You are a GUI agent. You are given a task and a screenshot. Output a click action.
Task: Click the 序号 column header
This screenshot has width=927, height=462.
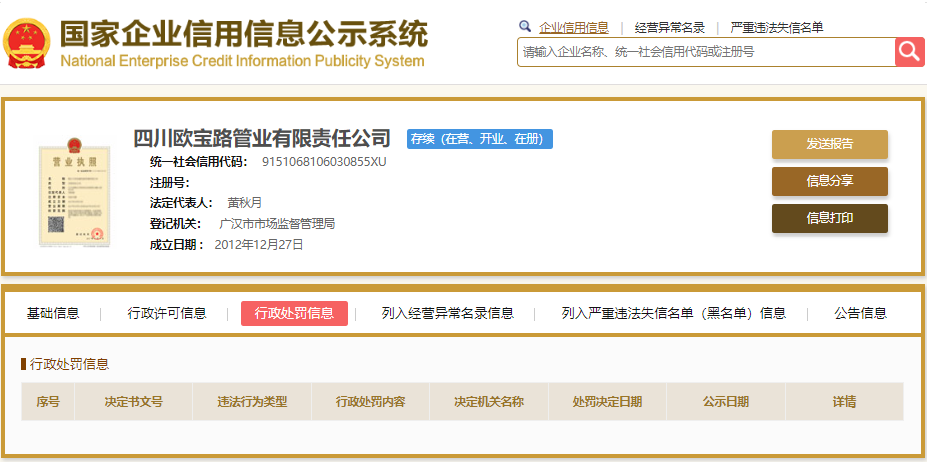coord(48,402)
